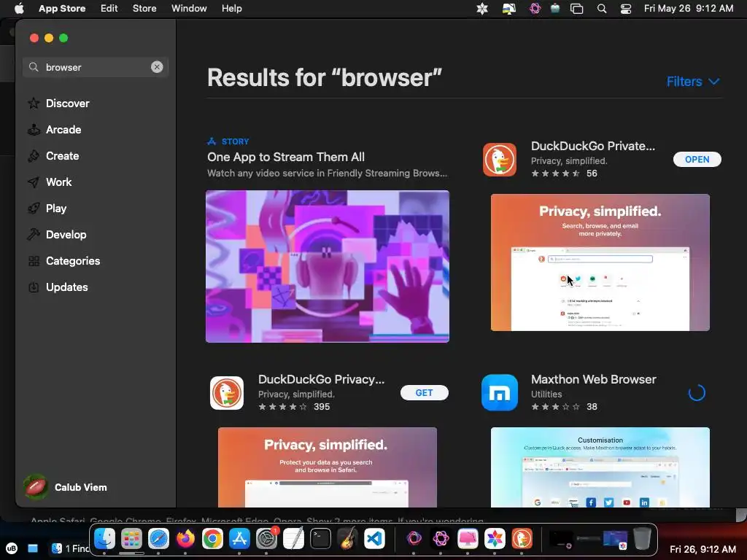Open Calub Viem account name

pos(80,487)
